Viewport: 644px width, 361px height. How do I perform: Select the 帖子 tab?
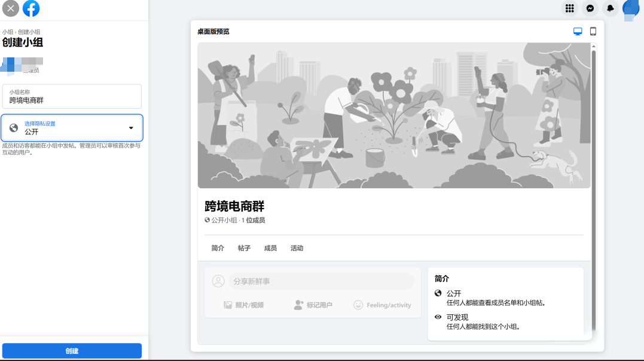244,248
